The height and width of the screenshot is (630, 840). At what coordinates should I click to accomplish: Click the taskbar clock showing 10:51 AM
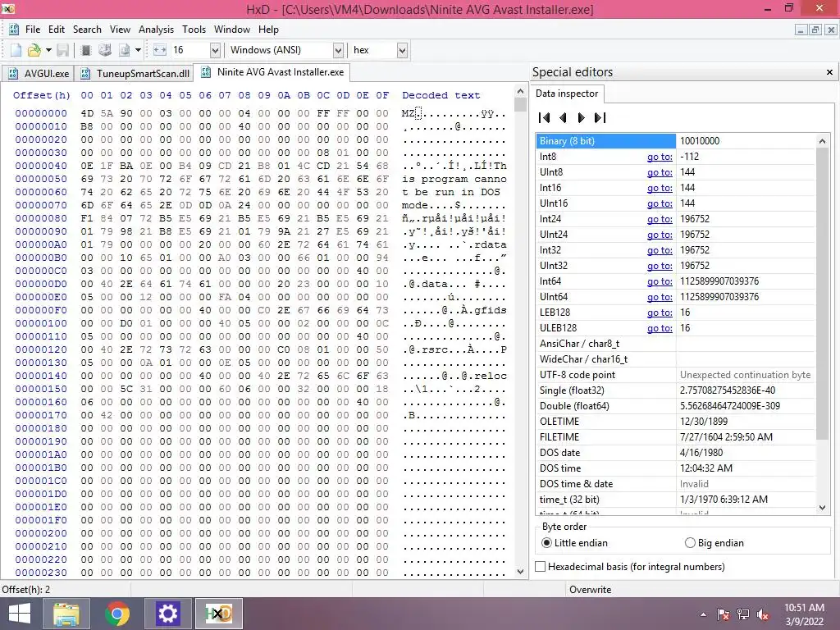pos(804,614)
